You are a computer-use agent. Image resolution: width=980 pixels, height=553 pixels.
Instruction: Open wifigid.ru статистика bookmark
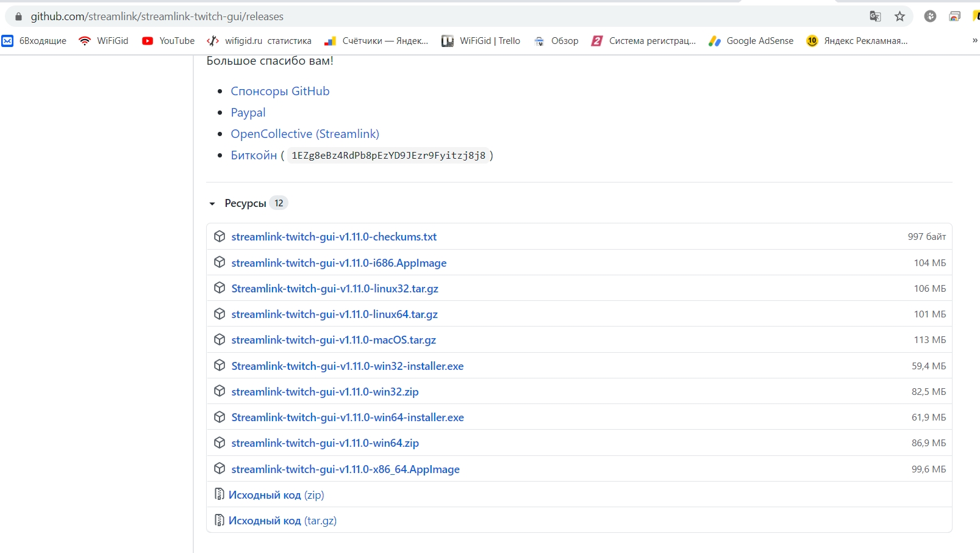point(259,41)
